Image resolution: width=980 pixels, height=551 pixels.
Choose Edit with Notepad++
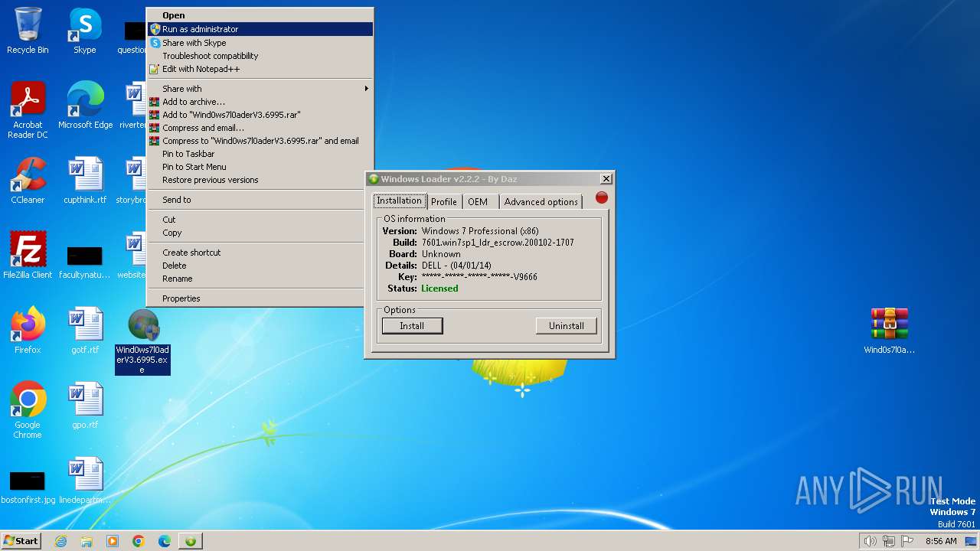tap(260, 69)
